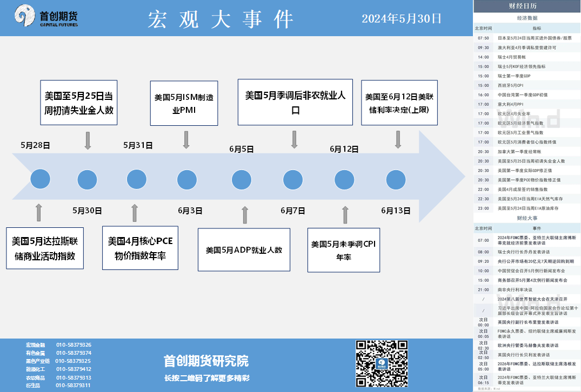
Task: Select the 美国5月ISM制造业PMI event box
Action: (184, 103)
